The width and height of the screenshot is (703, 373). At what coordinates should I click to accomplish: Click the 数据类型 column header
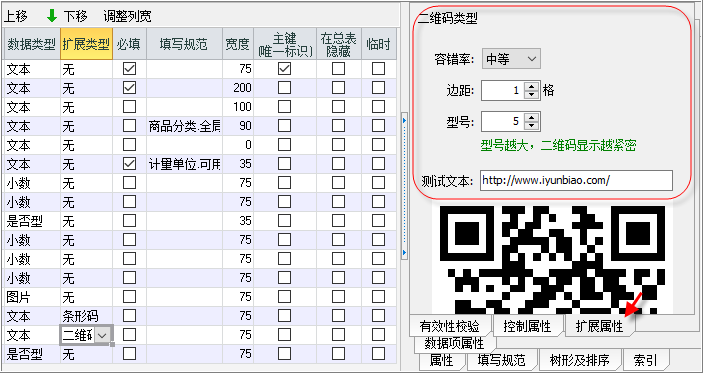pos(32,43)
